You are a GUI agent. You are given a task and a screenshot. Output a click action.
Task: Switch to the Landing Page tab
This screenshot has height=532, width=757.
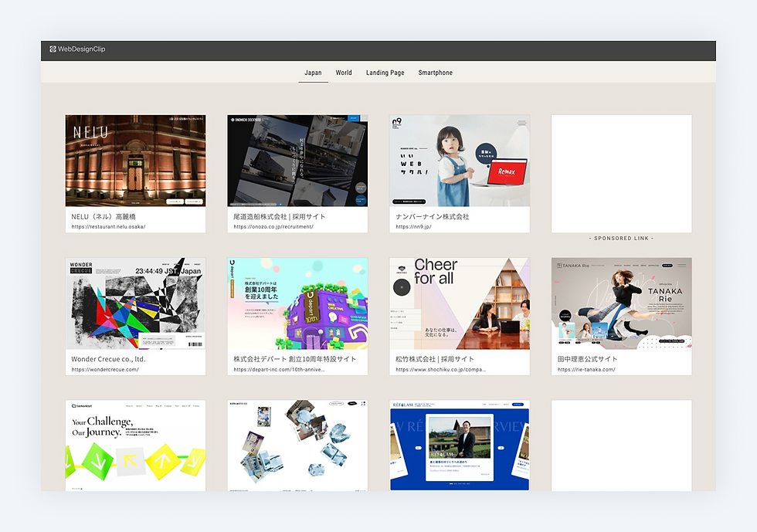(x=385, y=72)
